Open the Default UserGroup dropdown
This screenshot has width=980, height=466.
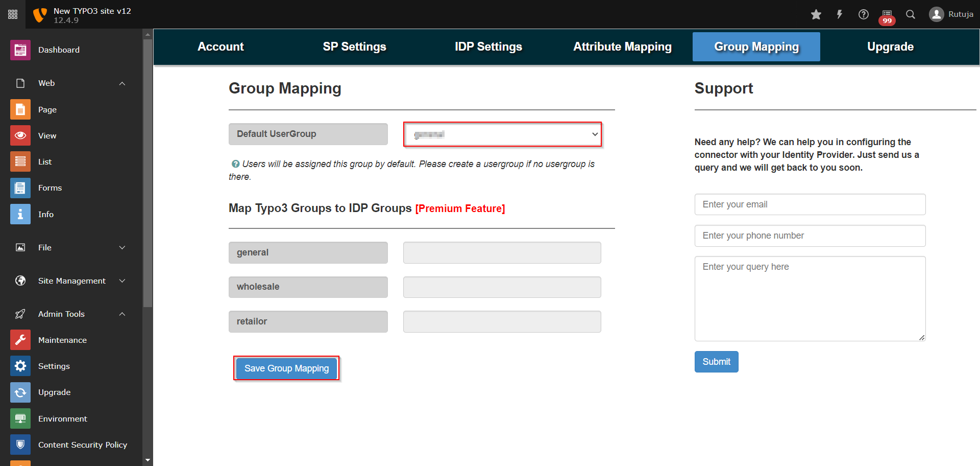(502, 134)
